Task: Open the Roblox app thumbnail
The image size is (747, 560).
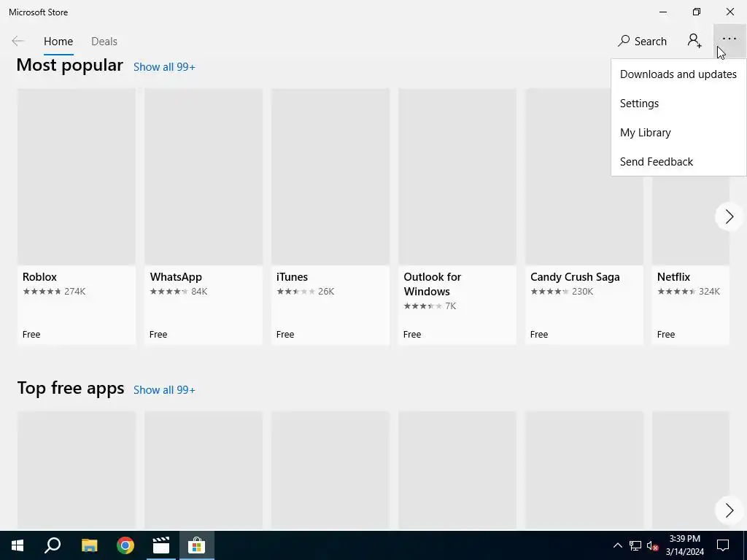Action: pos(76,176)
